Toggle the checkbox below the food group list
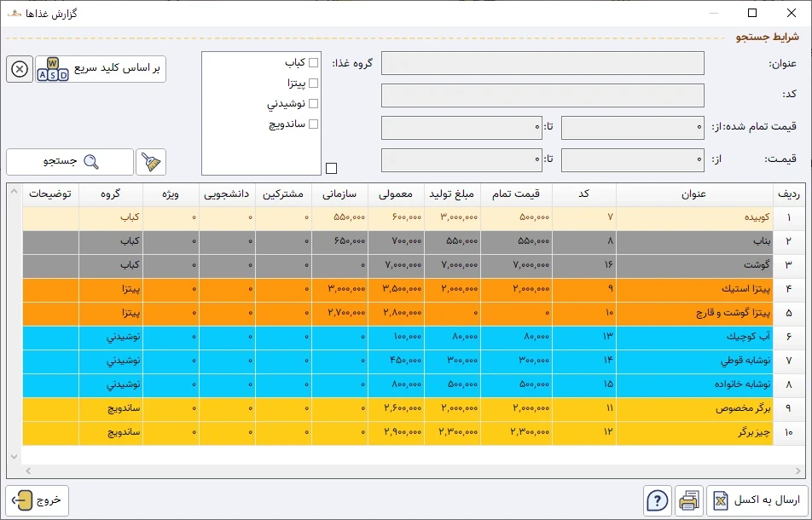The height and width of the screenshot is (520, 812). point(331,168)
